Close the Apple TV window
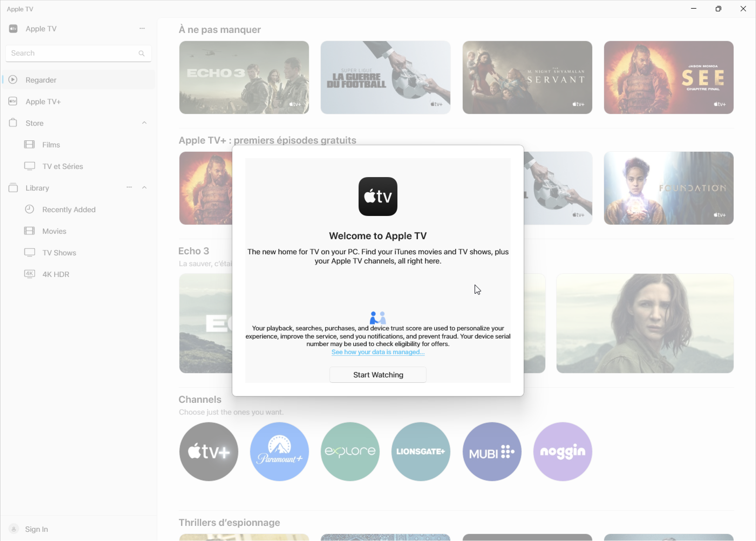This screenshot has height=541, width=756. 743,9
